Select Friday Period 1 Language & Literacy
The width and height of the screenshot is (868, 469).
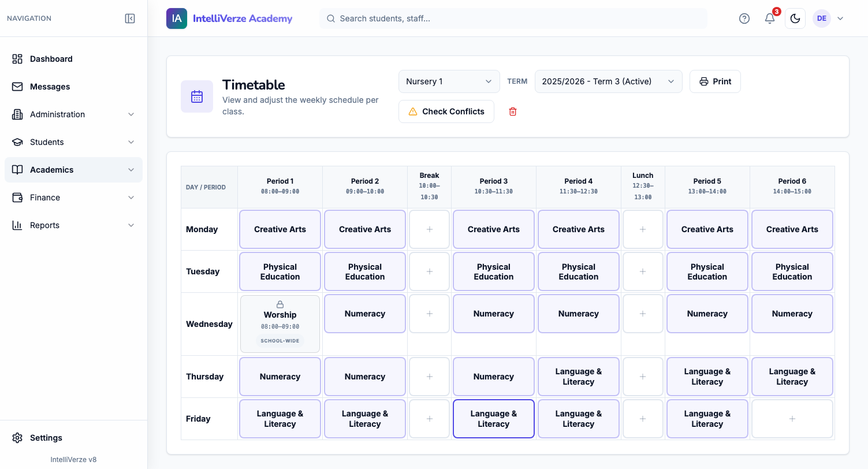(280, 419)
